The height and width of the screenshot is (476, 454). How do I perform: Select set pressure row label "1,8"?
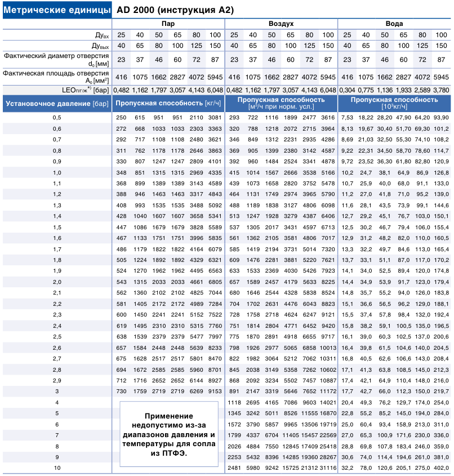click(x=57, y=260)
